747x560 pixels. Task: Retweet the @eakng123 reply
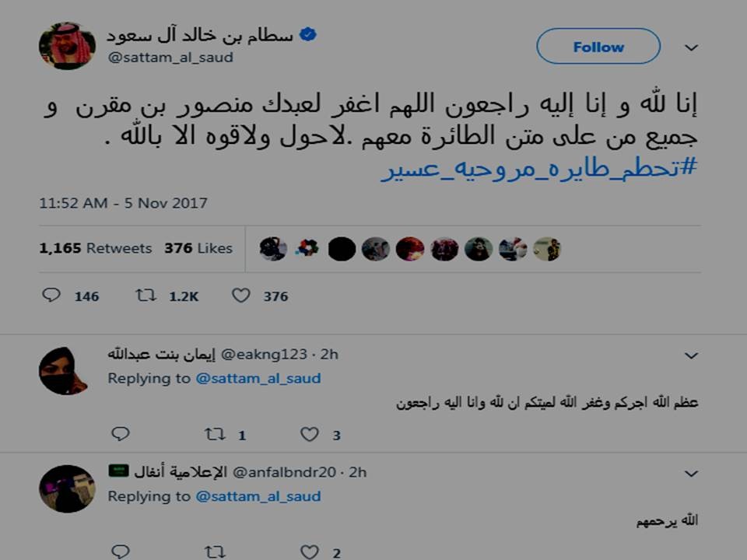point(215,434)
